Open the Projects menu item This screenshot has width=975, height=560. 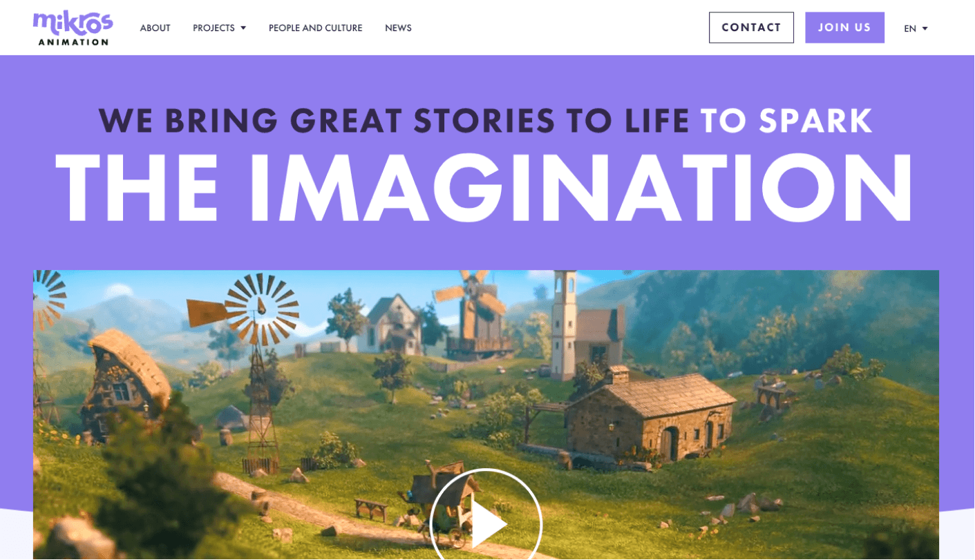coord(214,28)
